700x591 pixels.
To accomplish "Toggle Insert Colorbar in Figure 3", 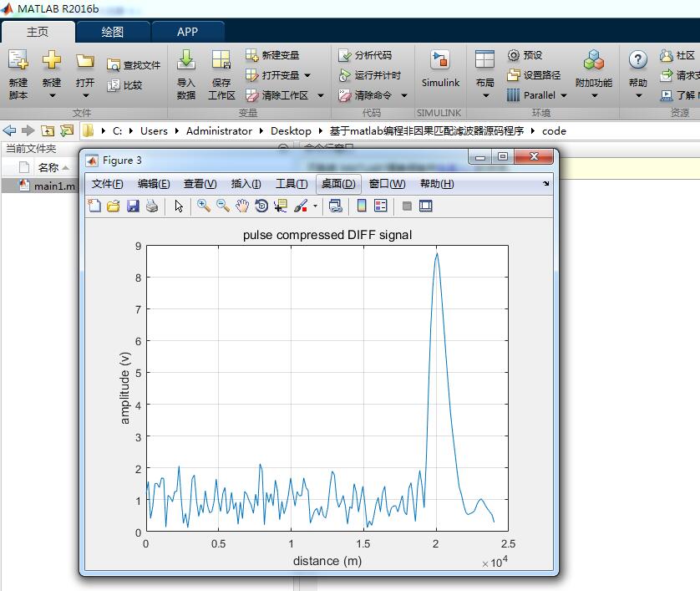I will click(362, 206).
